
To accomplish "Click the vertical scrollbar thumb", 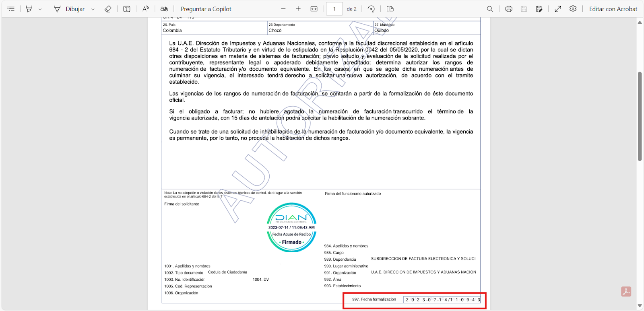I will tap(640, 117).
